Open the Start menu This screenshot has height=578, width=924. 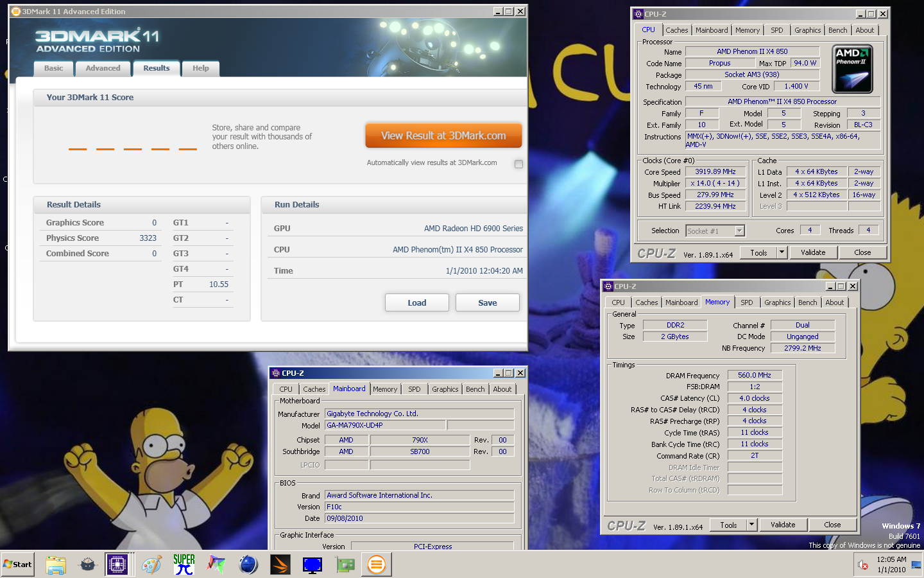coord(18,565)
